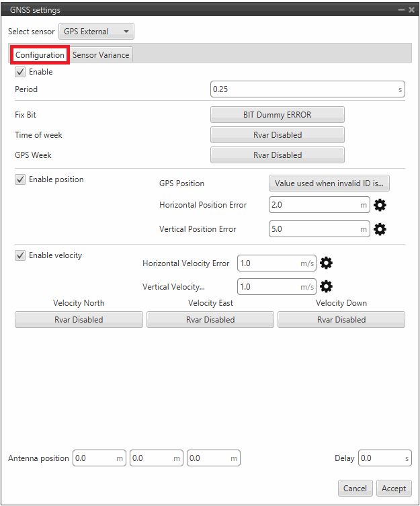420x506 pixels.
Task: Select the Configuration tab
Action: (x=40, y=55)
